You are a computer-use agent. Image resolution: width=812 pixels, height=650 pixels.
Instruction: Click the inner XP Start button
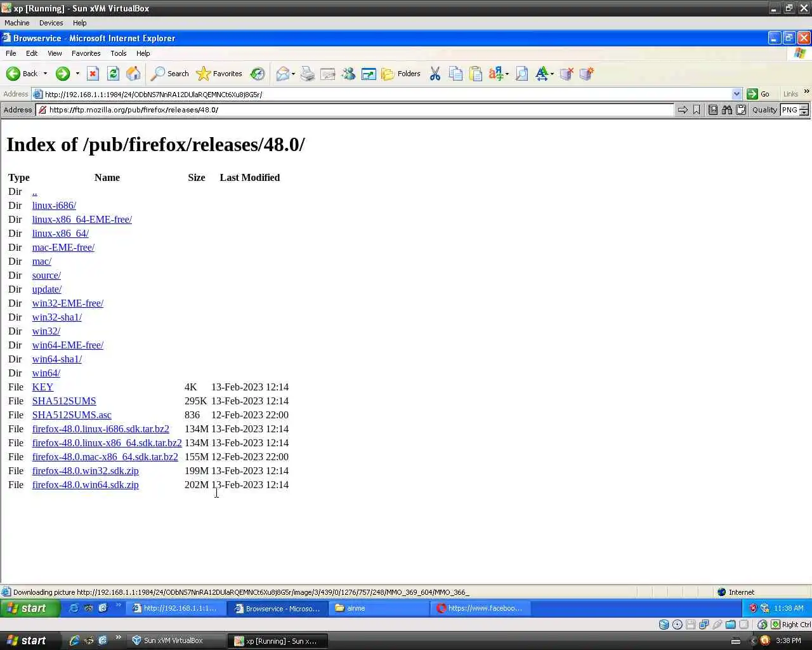(x=30, y=608)
